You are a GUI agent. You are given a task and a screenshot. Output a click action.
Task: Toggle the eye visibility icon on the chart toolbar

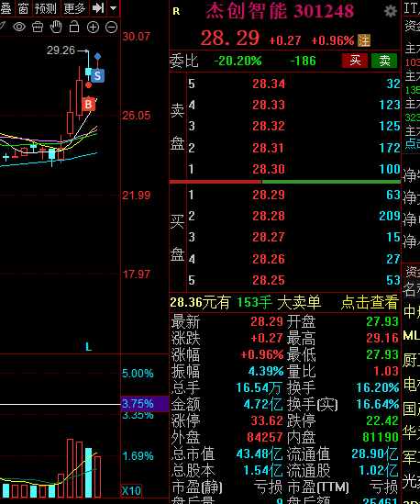pyautogui.click(x=19, y=27)
